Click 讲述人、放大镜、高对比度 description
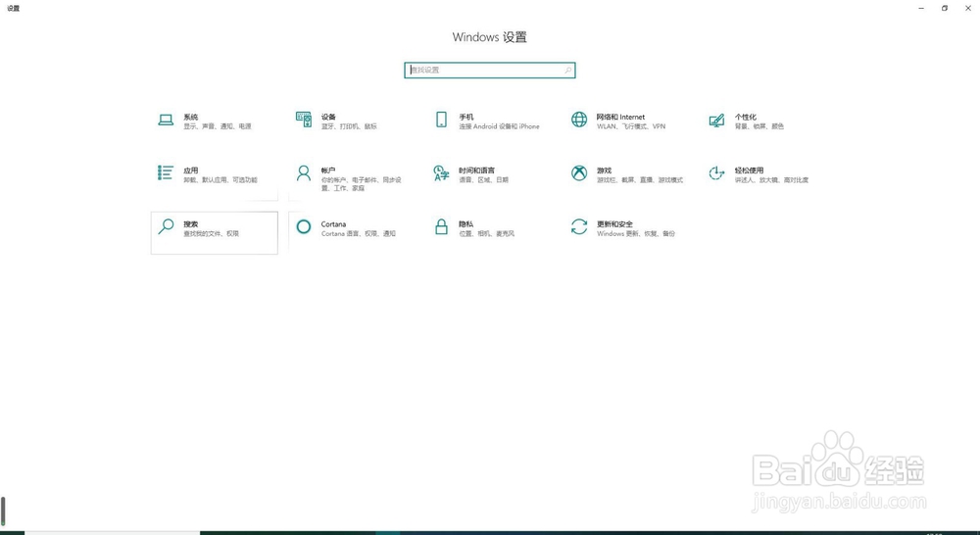 pos(772,180)
